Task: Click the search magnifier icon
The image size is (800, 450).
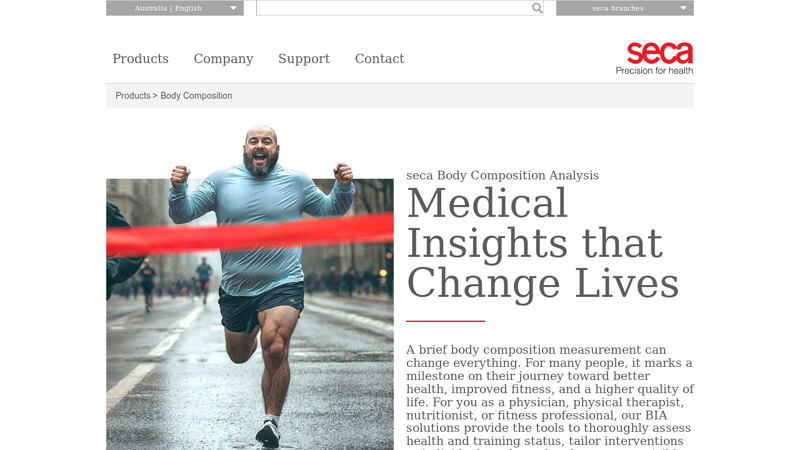Action: 537,8
